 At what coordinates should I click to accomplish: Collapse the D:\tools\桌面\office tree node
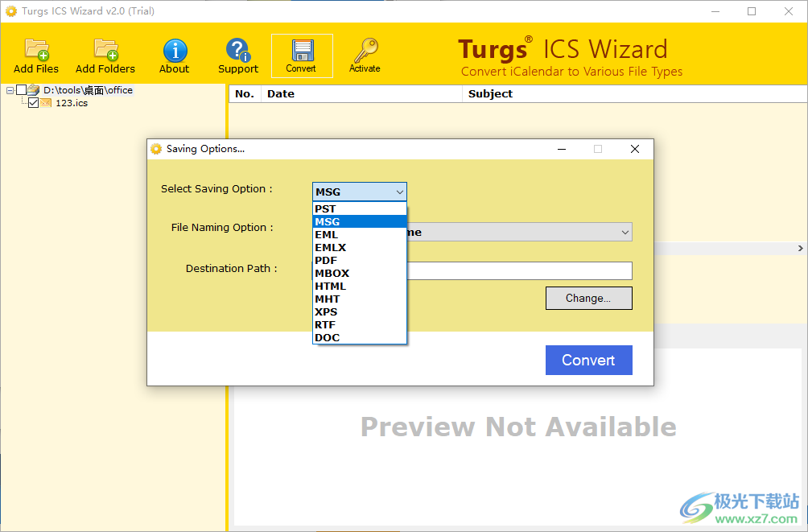click(10, 90)
